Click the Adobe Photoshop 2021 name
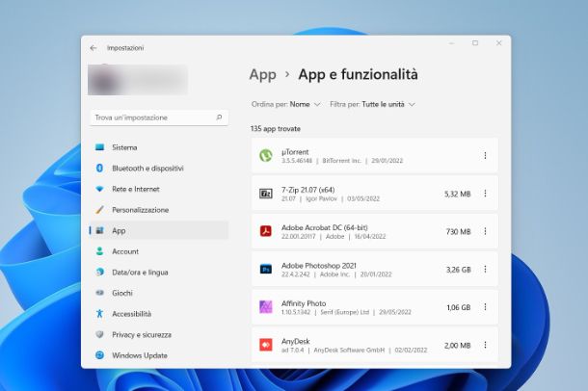This screenshot has width=588, height=391. pyautogui.click(x=319, y=265)
